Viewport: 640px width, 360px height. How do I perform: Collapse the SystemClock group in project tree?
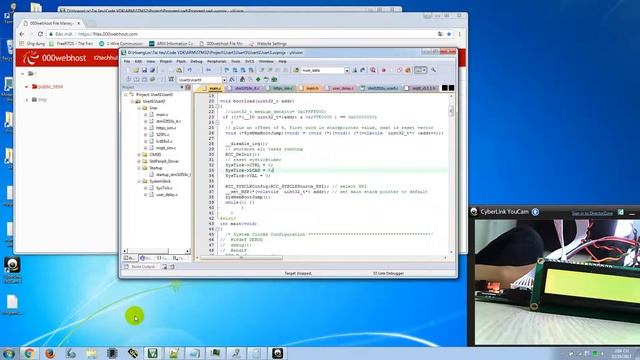[139, 181]
